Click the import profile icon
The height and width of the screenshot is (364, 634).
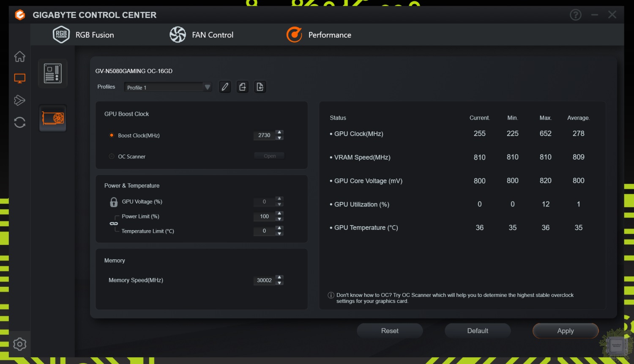pyautogui.click(x=260, y=87)
